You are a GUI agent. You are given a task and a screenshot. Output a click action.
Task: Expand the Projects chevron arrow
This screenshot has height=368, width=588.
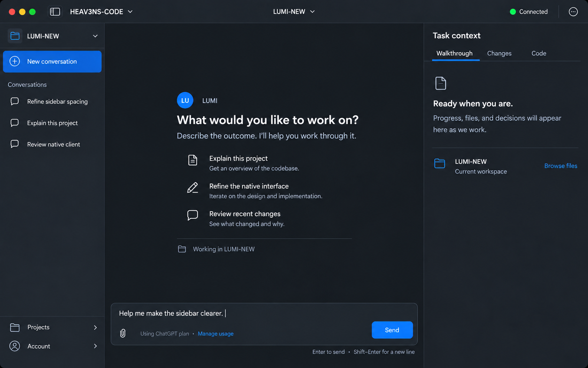pos(95,327)
